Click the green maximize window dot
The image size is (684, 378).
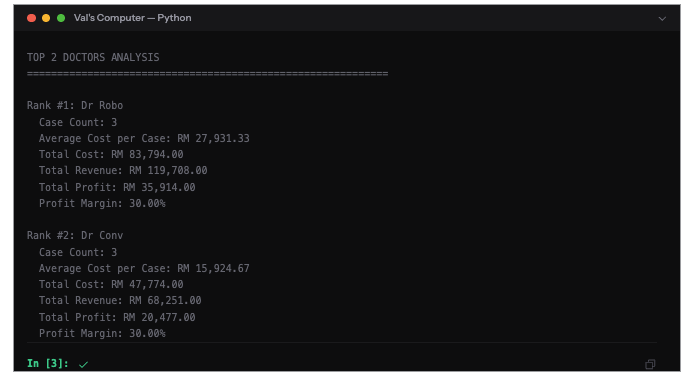coord(61,18)
